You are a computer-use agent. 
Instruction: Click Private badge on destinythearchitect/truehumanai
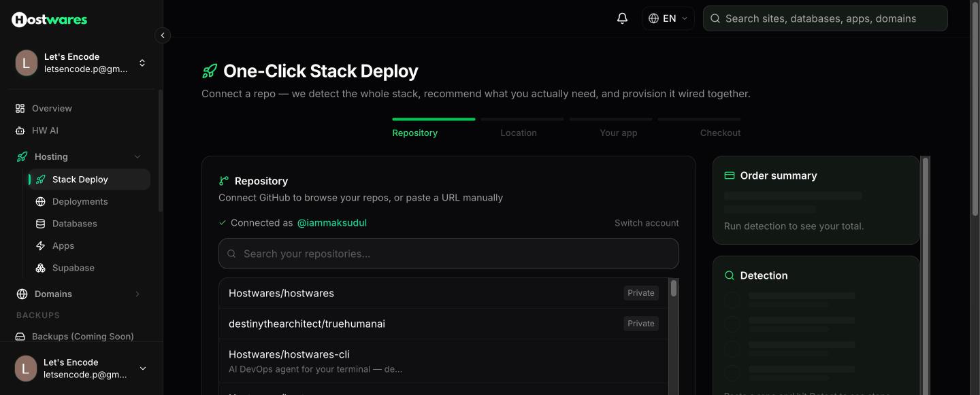point(641,324)
